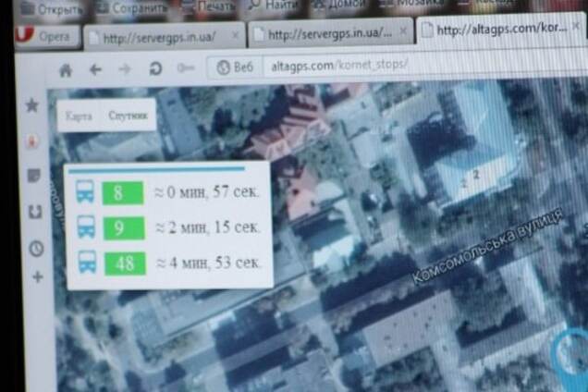This screenshot has width=588, height=392.
Task: Reload the page with refresh icon
Action: pos(155,69)
